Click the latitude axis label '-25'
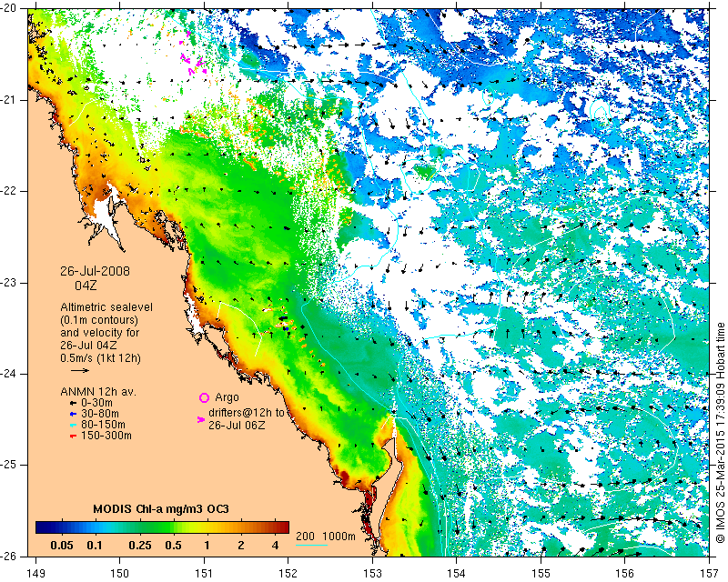Image resolution: width=728 pixels, height=582 pixels. [x=9, y=465]
